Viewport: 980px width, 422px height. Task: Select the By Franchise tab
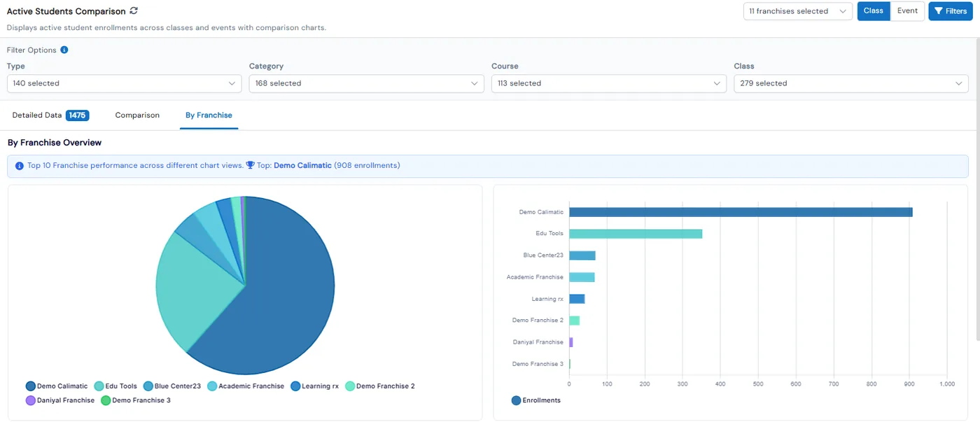(x=209, y=115)
